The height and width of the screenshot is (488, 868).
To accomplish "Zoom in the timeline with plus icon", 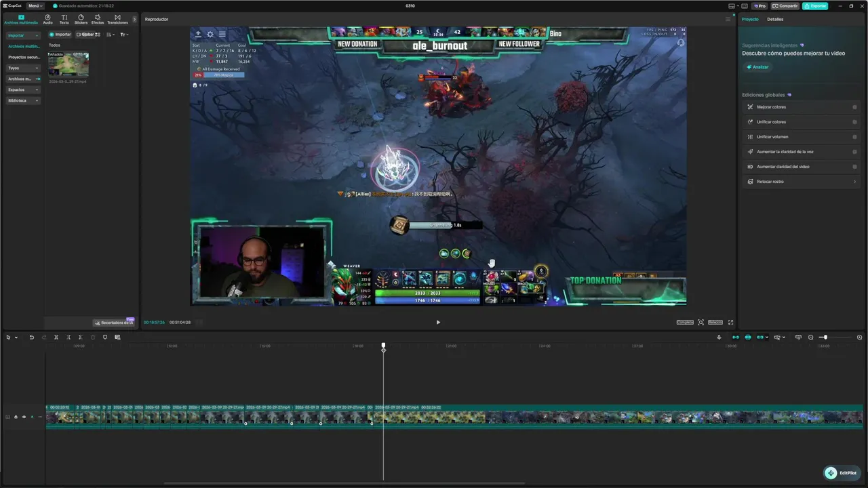I will pyautogui.click(x=859, y=337).
